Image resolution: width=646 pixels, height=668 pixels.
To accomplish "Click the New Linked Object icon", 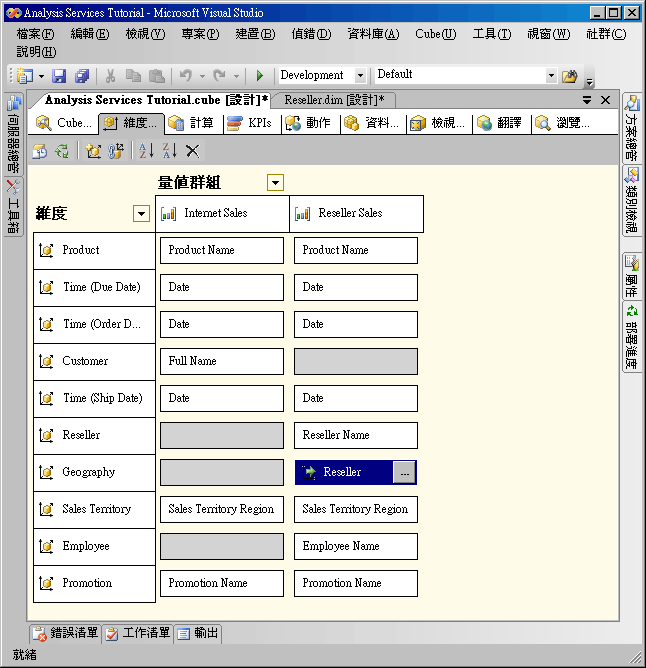I will point(115,151).
